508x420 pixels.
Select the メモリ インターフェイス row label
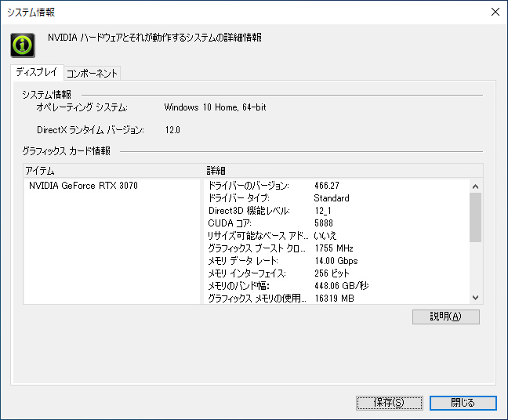pyautogui.click(x=247, y=273)
